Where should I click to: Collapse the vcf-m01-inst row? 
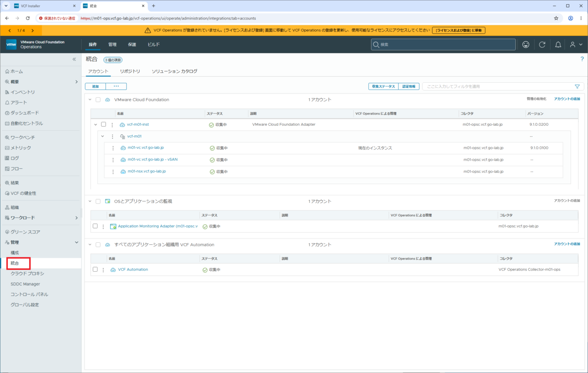95,124
